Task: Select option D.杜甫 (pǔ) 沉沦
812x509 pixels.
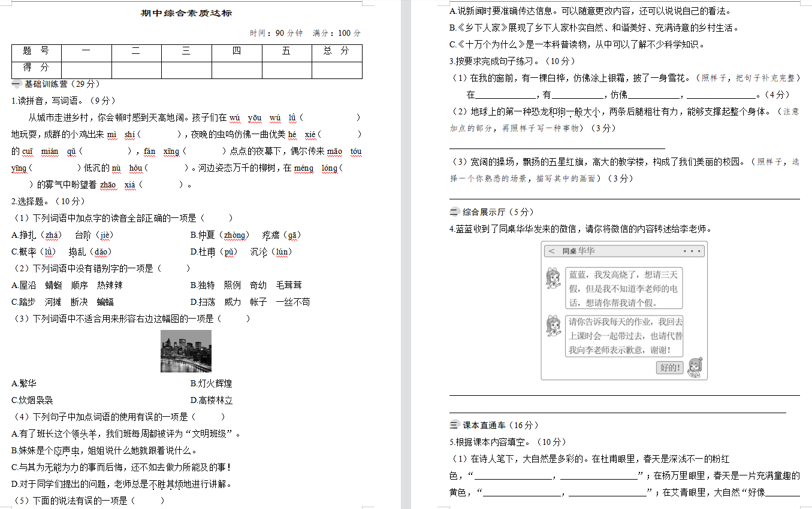Action: pyautogui.click(x=242, y=252)
